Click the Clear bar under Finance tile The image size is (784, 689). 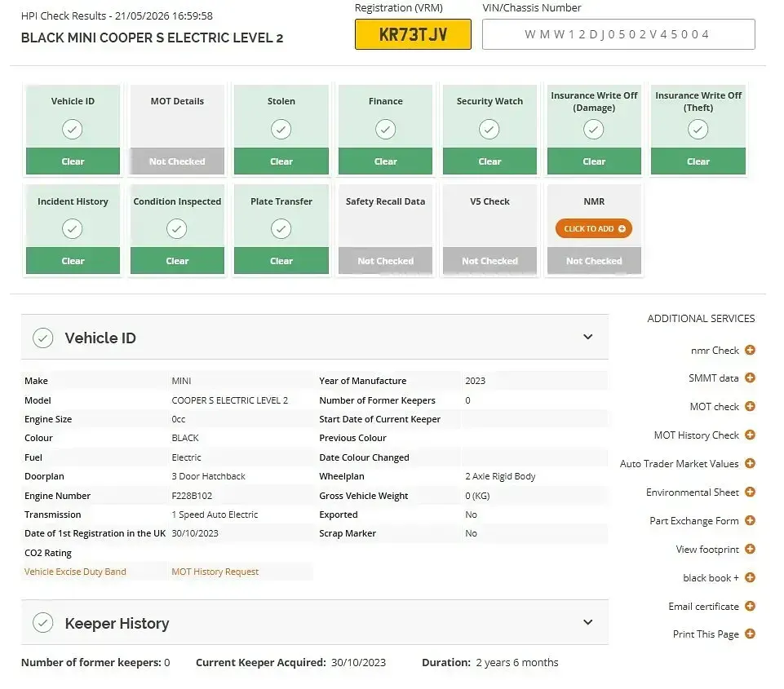coord(386,161)
